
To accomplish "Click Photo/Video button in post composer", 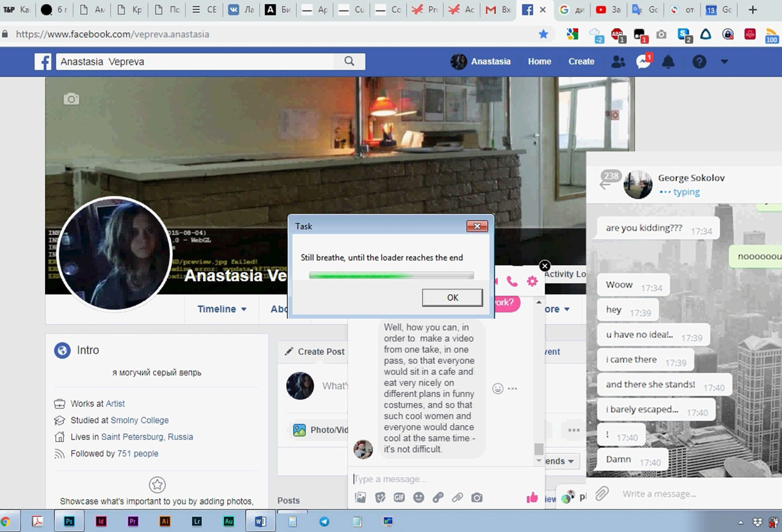I will tap(320, 430).
